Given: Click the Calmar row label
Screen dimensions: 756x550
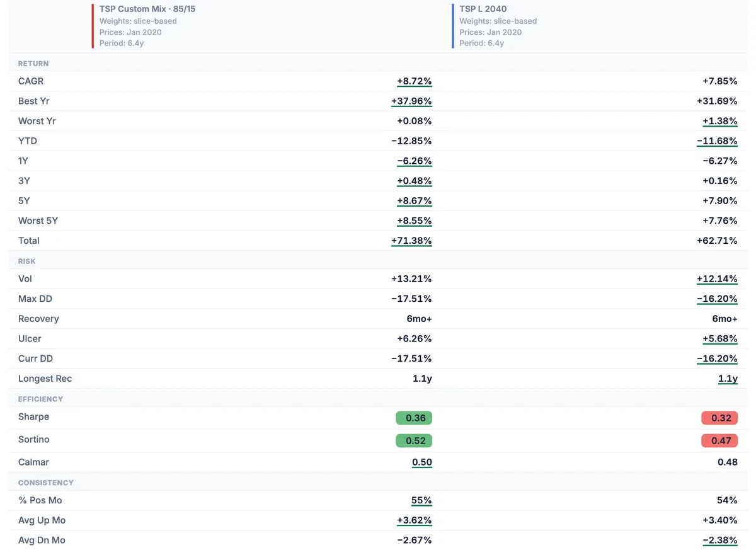Looking at the screenshot, I should [x=33, y=462].
